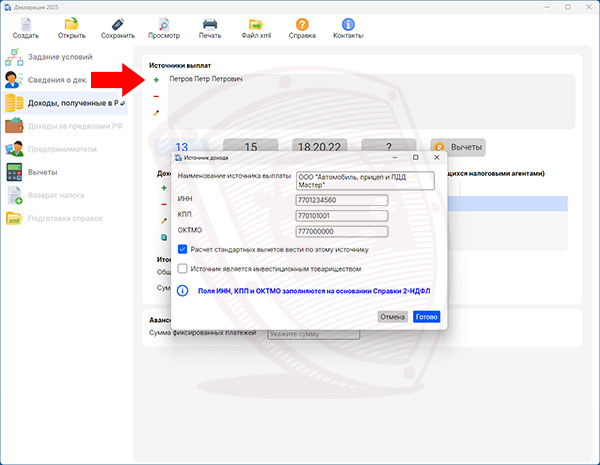Export via the Файл xml icon
Viewport: 600px width, 465px height.
(257, 25)
